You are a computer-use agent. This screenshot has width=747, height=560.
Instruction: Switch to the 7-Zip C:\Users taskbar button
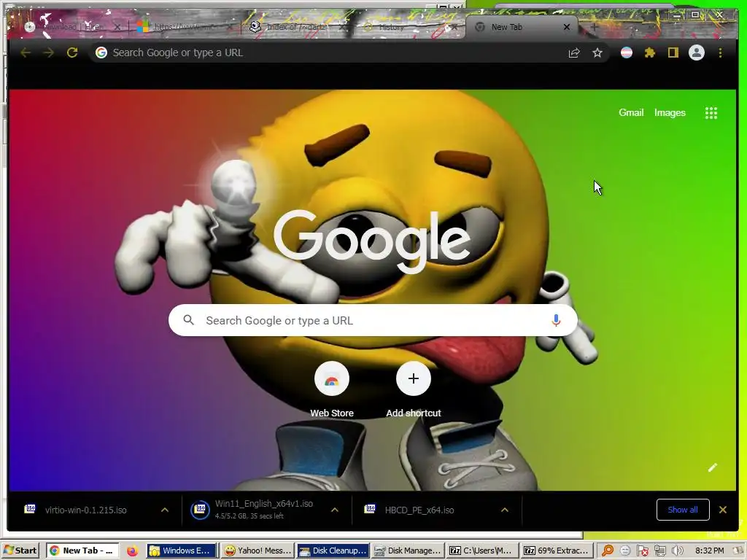click(x=483, y=551)
